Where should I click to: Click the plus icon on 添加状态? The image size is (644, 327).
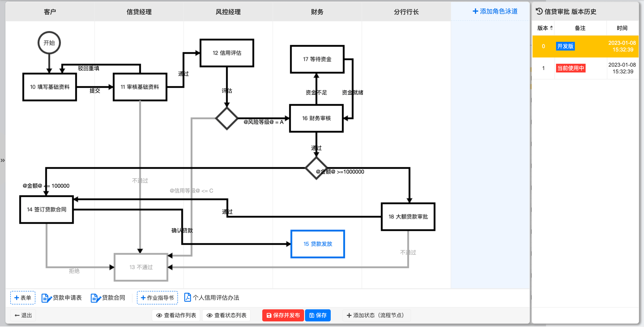[x=349, y=316]
